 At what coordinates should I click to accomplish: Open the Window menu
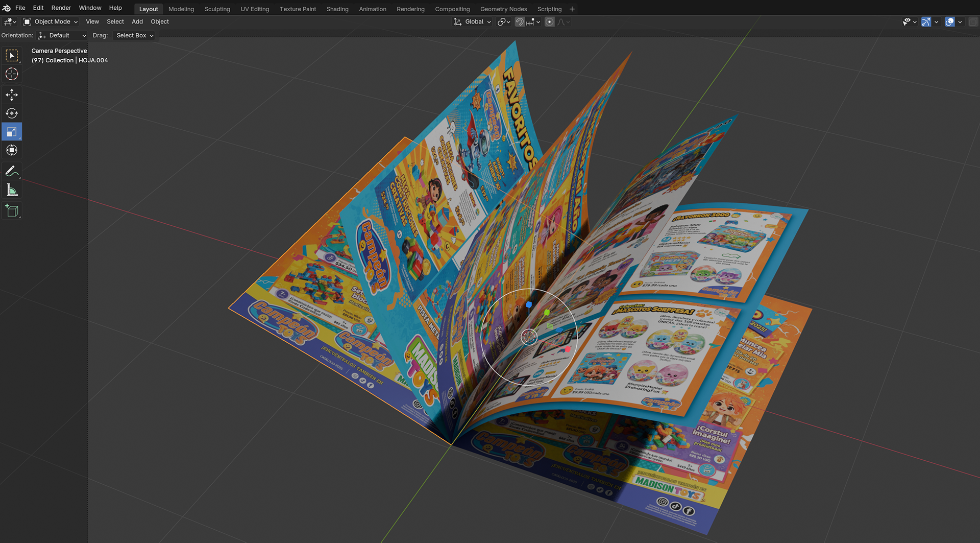[x=90, y=8]
